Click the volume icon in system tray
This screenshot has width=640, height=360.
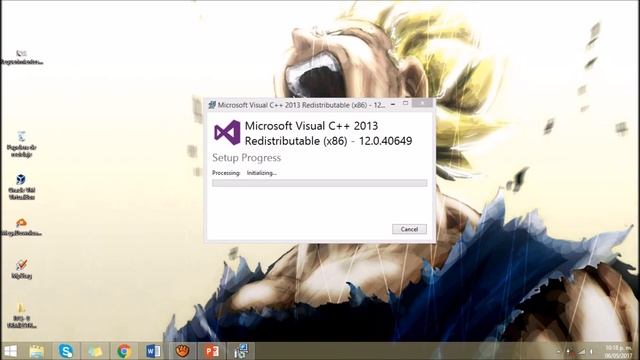pos(591,351)
